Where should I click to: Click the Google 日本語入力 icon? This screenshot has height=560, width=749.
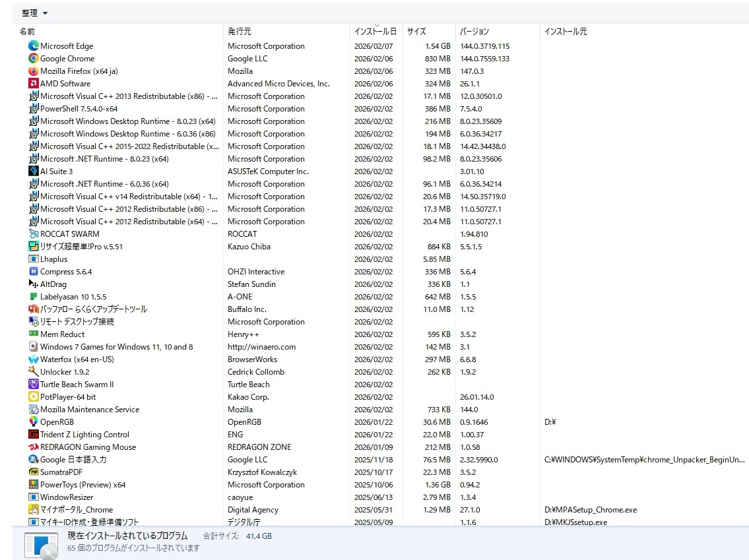tap(34, 459)
